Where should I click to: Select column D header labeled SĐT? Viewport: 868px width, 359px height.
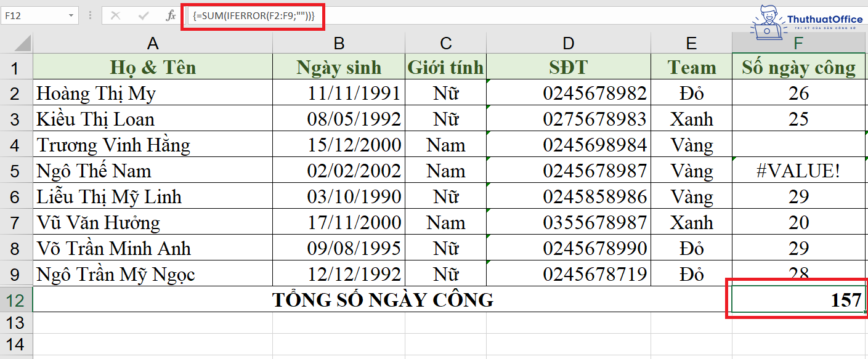pyautogui.click(x=567, y=43)
